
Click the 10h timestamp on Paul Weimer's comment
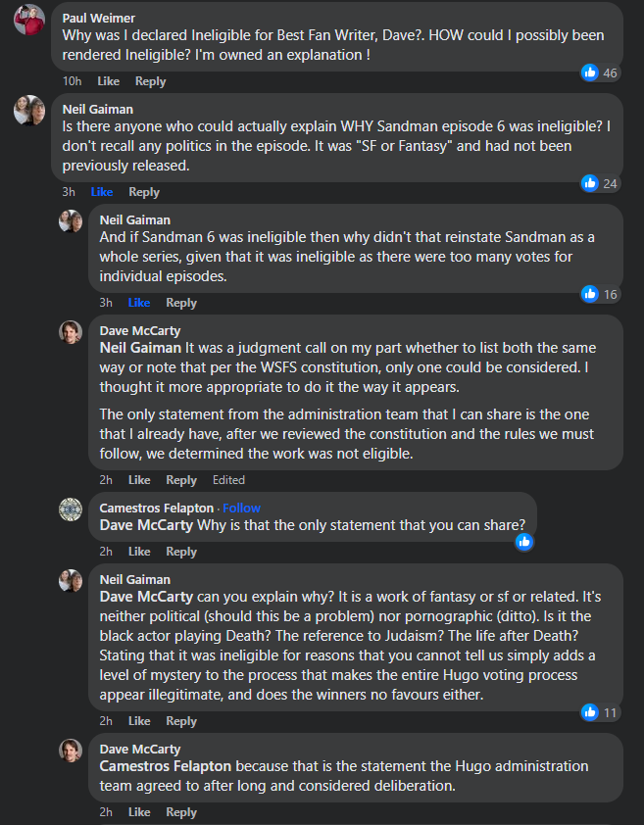click(x=73, y=81)
